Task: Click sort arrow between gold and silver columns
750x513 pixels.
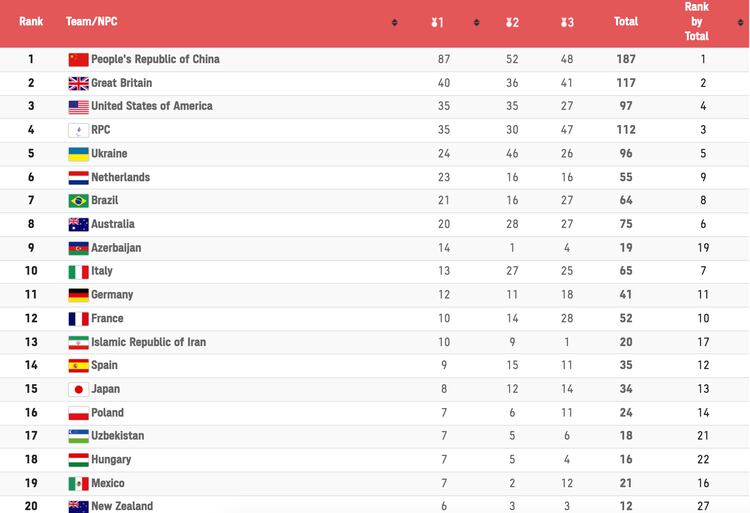Action: 476,22
